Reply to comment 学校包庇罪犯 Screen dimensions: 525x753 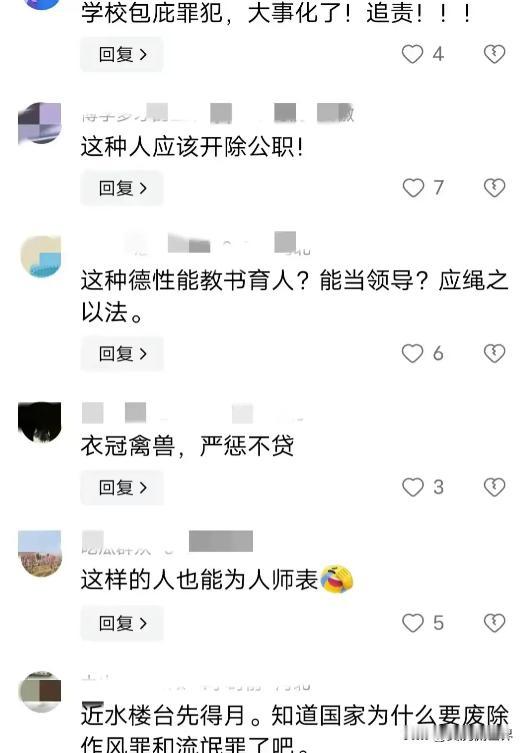pyautogui.click(x=122, y=54)
